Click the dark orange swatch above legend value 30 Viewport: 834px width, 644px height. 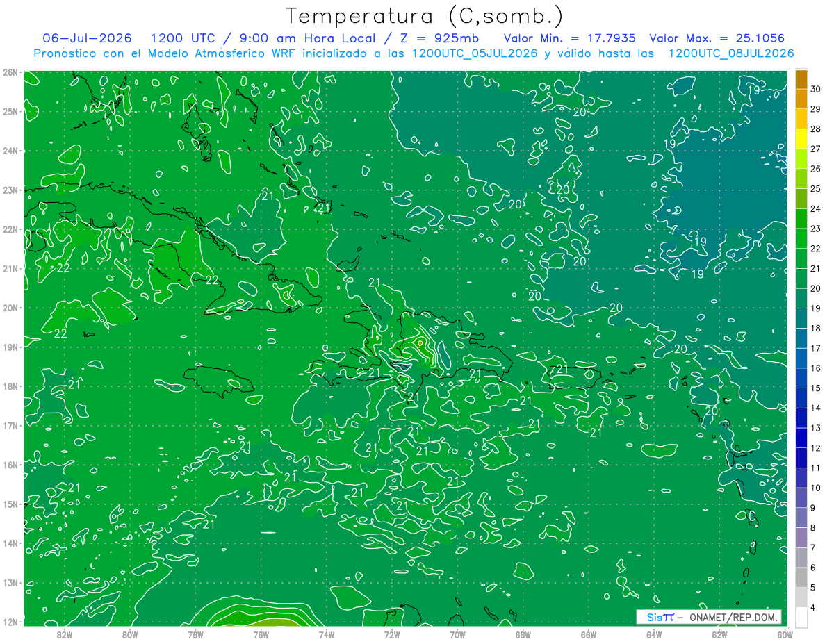click(x=801, y=79)
